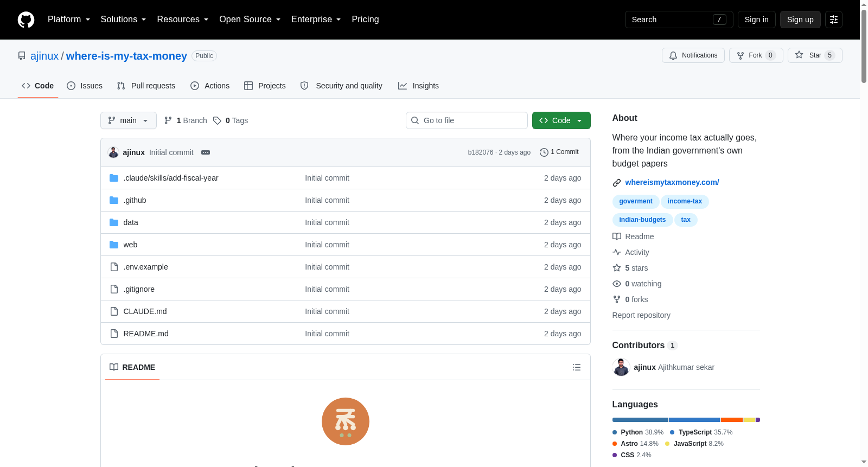Open the data folder
The width and height of the screenshot is (868, 467).
[131, 222]
